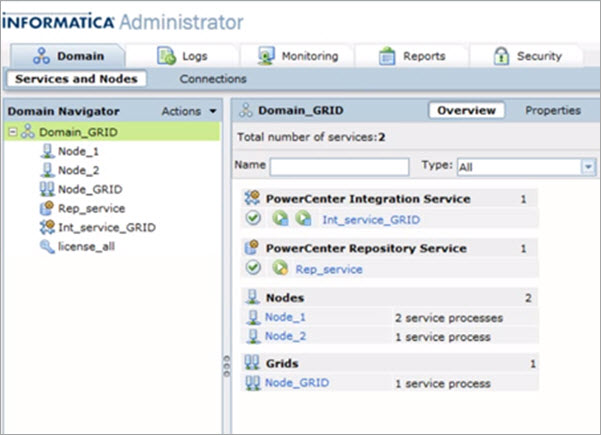Open the Node_GRID link in overview
This screenshot has height=435, width=601.
(297, 382)
